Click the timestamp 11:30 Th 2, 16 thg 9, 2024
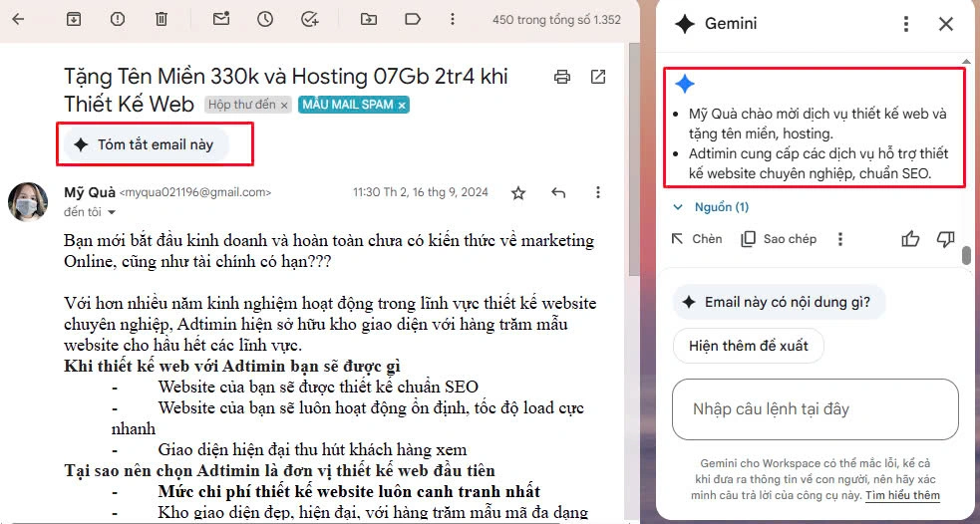980x524 pixels. [421, 192]
